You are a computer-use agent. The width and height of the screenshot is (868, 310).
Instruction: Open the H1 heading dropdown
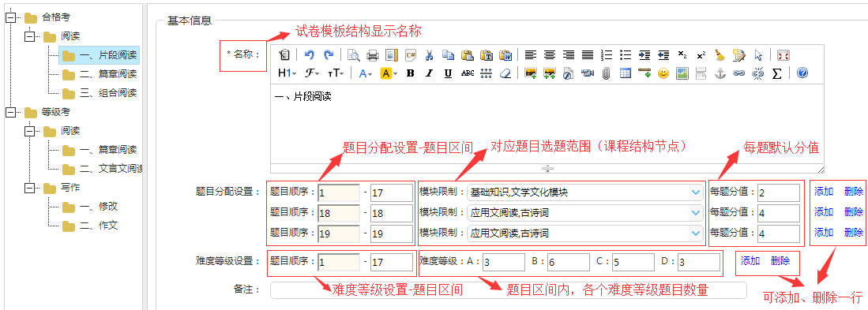click(x=287, y=73)
